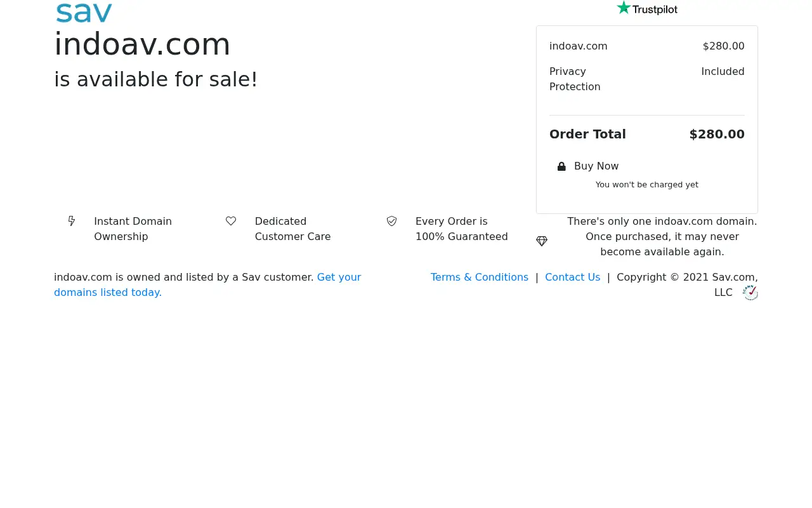Click the indoav.com heading
Image resolution: width=812 pixels, height=508 pixels.
click(x=142, y=44)
